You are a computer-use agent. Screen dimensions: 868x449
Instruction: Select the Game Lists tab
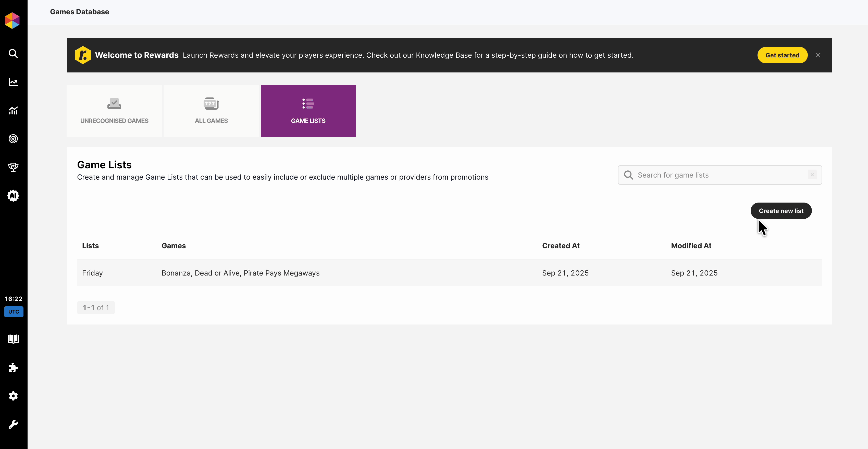tap(308, 111)
